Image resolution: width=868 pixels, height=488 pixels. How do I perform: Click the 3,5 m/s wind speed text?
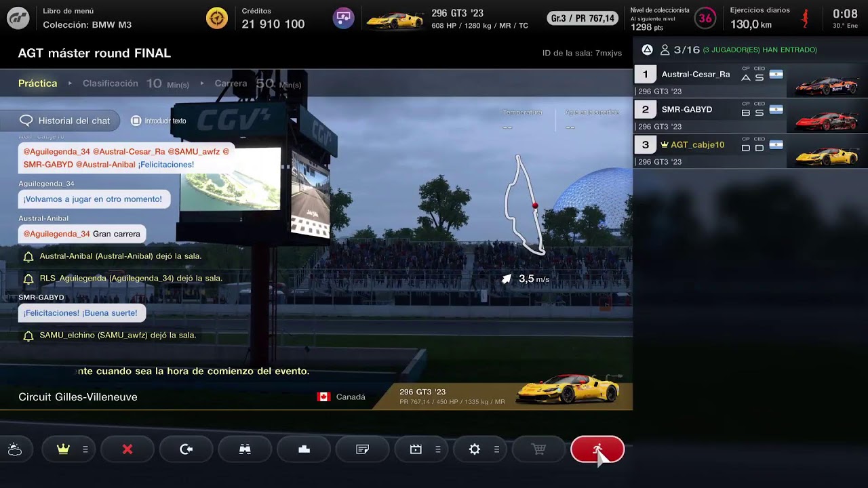pyautogui.click(x=534, y=279)
